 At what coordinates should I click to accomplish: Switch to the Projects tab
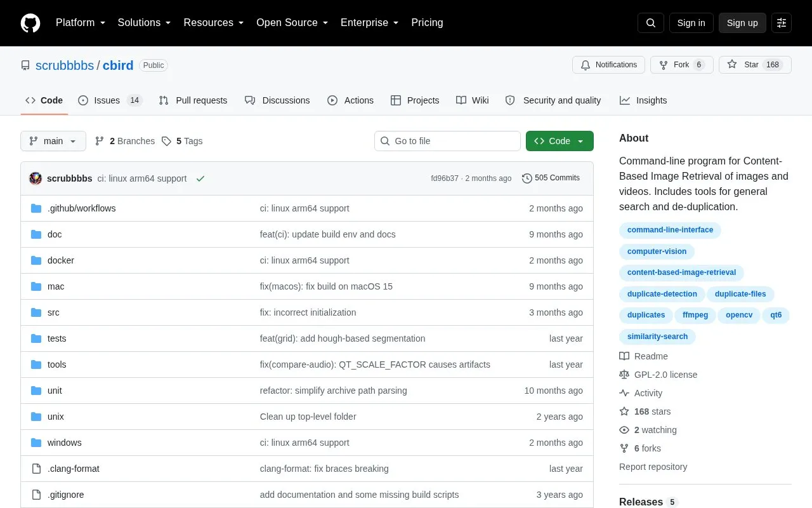tap(415, 100)
